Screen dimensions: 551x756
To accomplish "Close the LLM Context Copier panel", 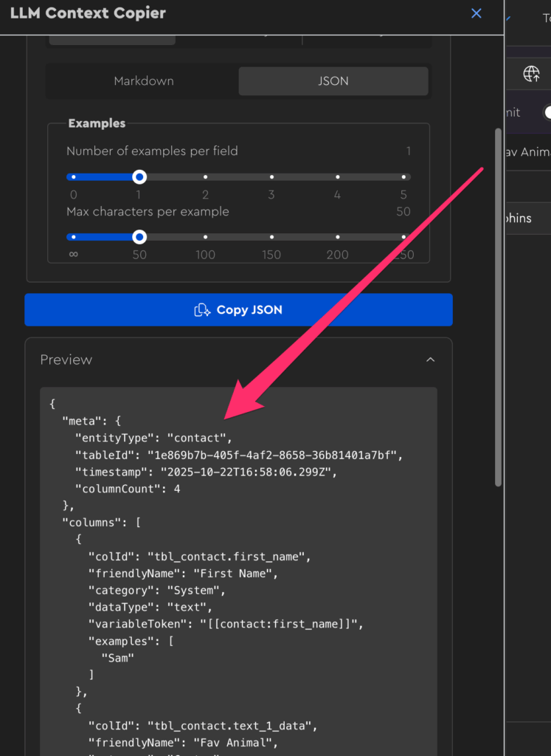I will coord(477,13).
